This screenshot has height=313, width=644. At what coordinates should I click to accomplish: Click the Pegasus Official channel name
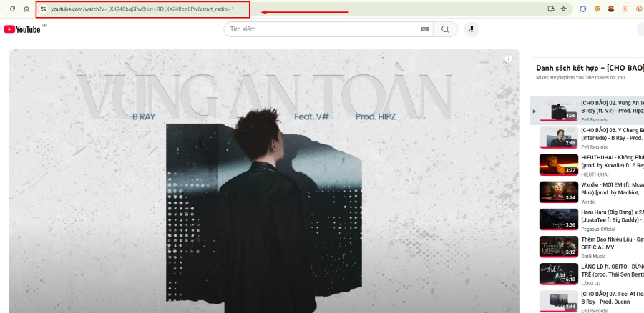click(x=598, y=229)
